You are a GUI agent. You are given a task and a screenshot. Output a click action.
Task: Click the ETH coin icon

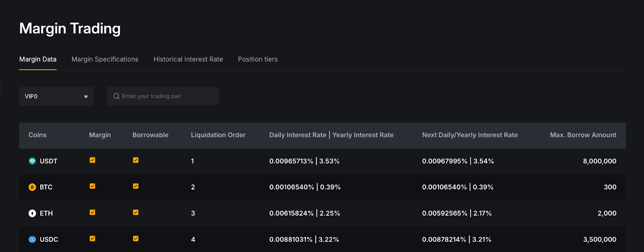pos(32,213)
